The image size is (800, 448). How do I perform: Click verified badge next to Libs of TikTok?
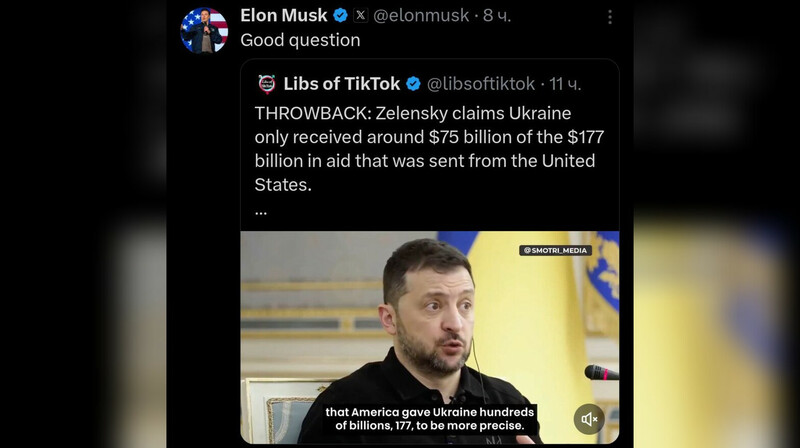pos(413,84)
